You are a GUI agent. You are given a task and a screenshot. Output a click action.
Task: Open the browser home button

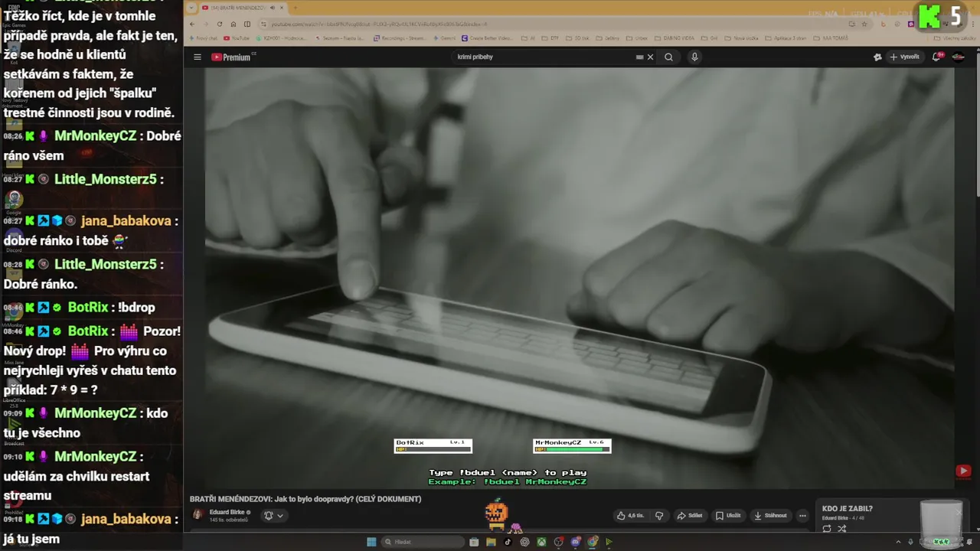233,24
